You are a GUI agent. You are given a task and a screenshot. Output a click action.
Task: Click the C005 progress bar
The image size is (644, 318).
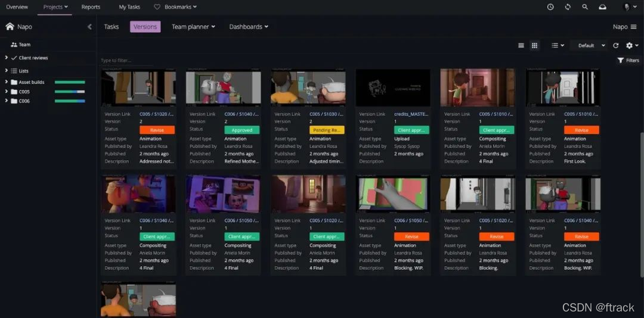click(70, 92)
